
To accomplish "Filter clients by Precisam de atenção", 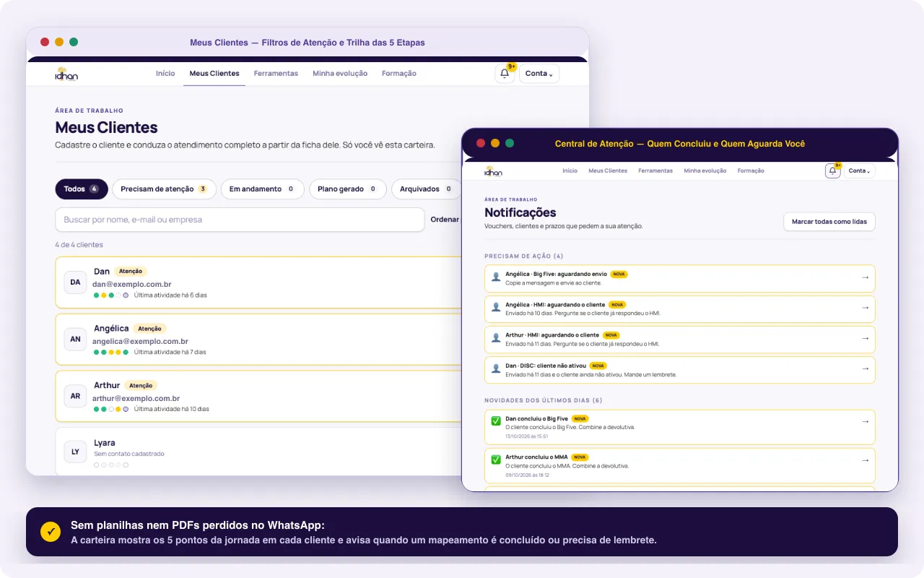I will click(164, 189).
